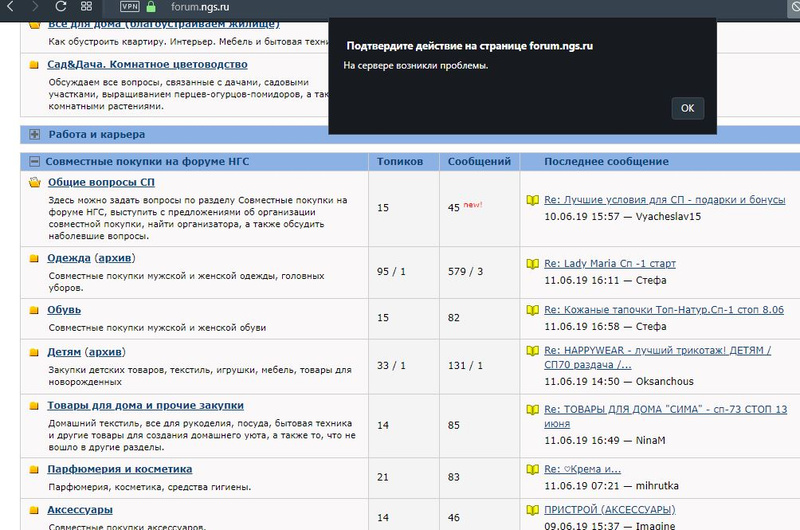800x530 pixels.
Task: Open the Сад&Дача. Комнатное цветоводство forum
Action: (147, 64)
